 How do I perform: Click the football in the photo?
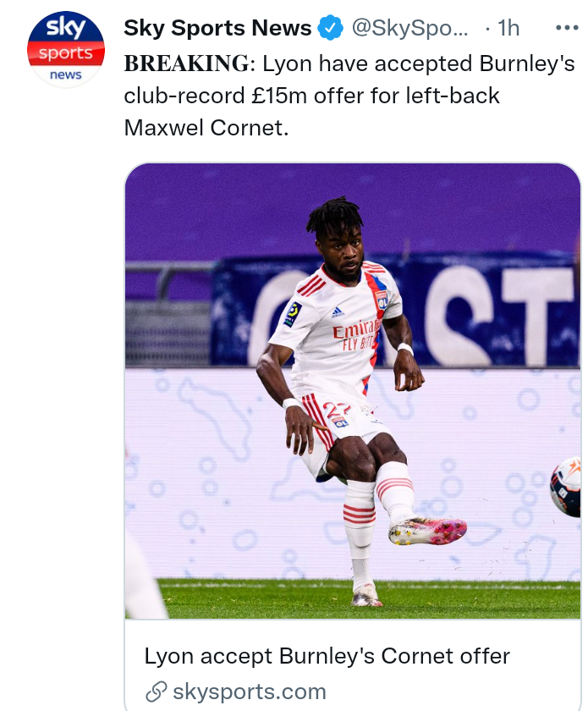click(x=565, y=487)
